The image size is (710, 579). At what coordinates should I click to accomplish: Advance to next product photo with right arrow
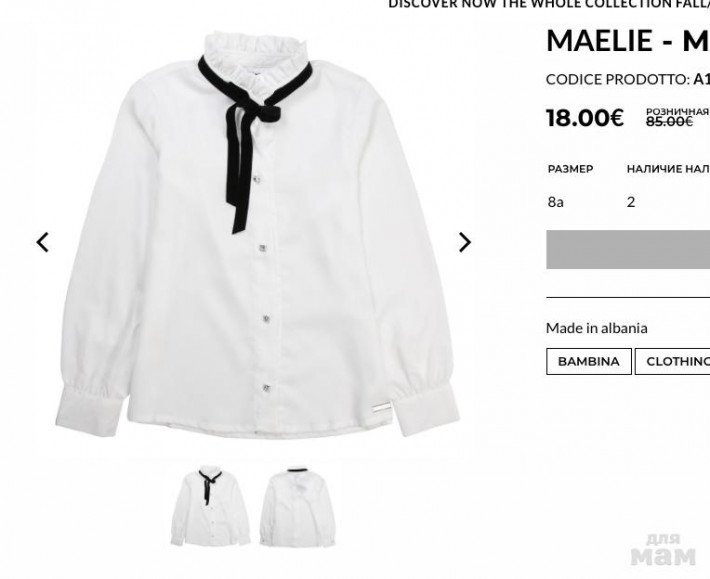pyautogui.click(x=465, y=242)
